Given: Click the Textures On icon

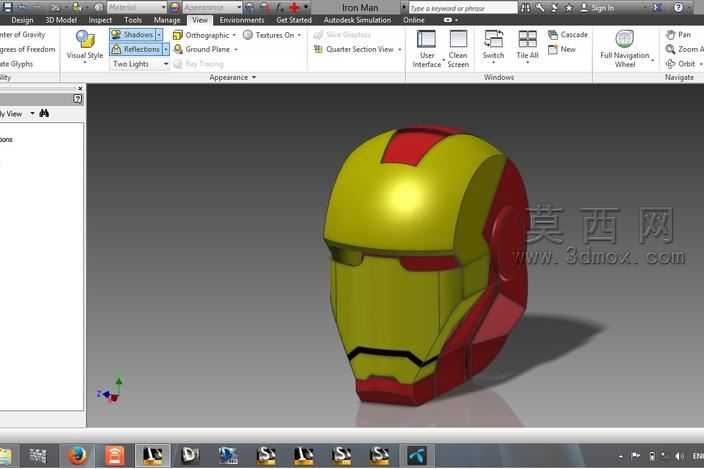Looking at the screenshot, I should [248, 35].
